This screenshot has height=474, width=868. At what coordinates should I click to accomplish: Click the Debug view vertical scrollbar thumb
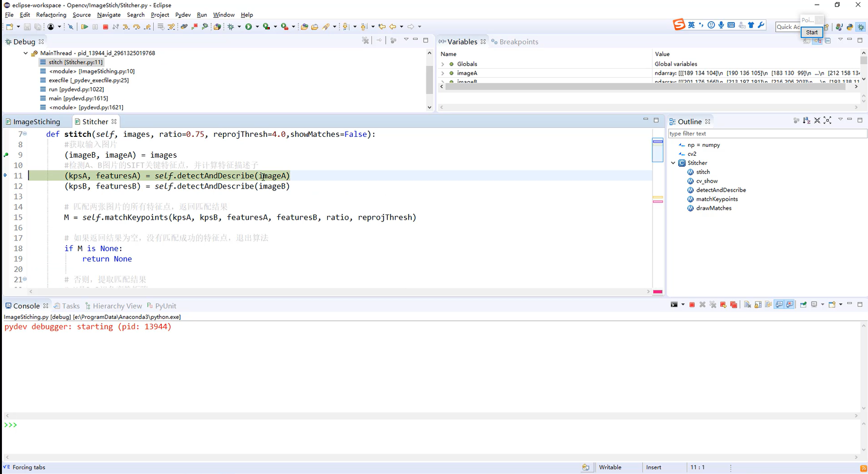coord(429,80)
